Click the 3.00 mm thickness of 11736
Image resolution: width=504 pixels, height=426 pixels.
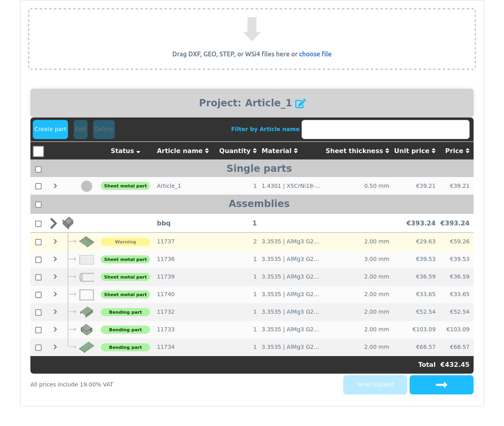[377, 259]
